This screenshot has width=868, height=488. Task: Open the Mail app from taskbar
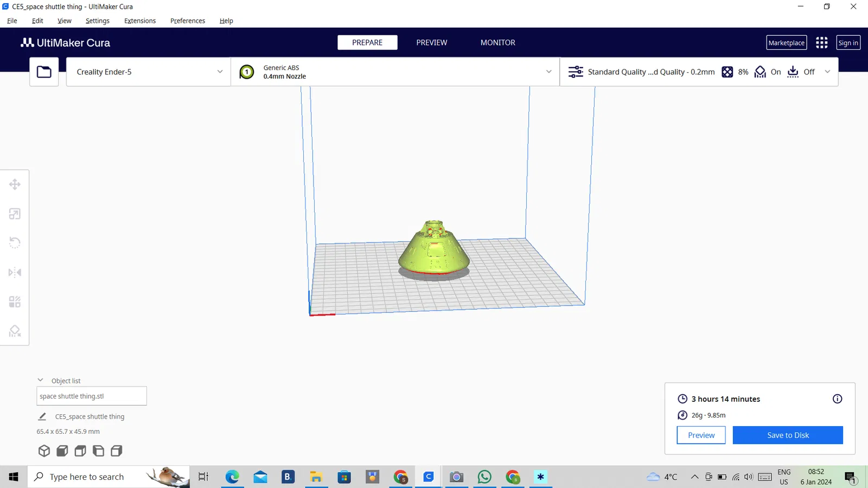[260, 477]
